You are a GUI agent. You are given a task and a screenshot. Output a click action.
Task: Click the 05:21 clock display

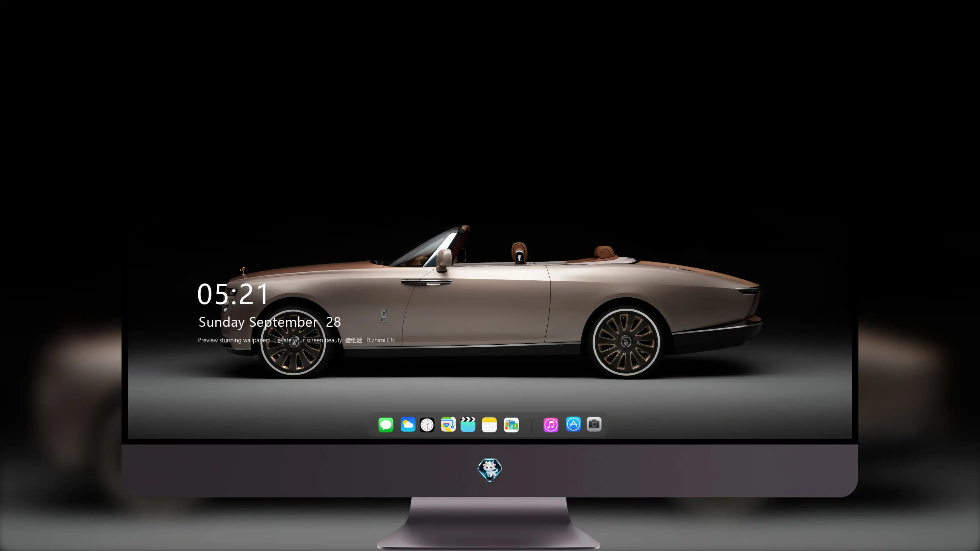232,294
